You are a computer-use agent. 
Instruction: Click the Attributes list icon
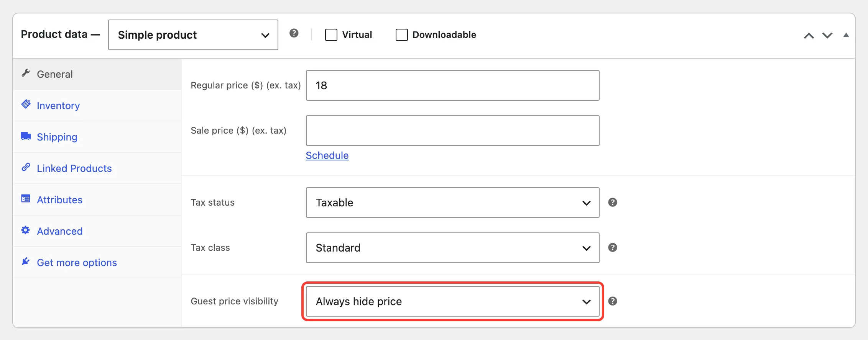[26, 199]
